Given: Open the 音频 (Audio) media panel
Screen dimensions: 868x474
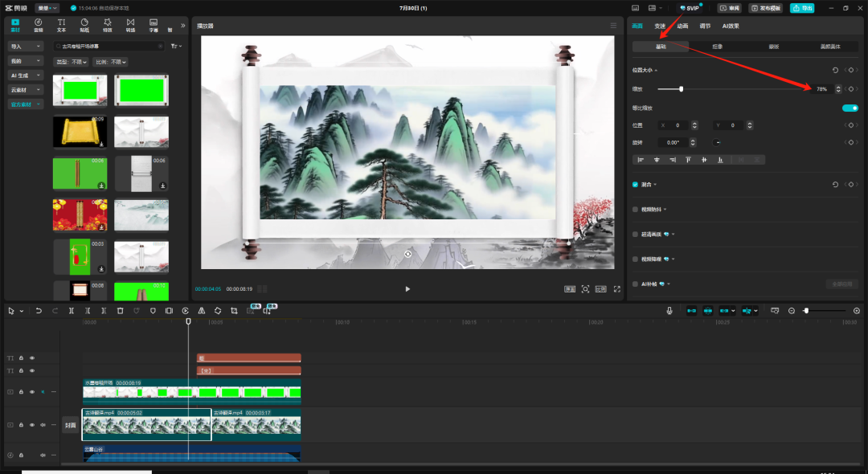Looking at the screenshot, I should (39, 24).
